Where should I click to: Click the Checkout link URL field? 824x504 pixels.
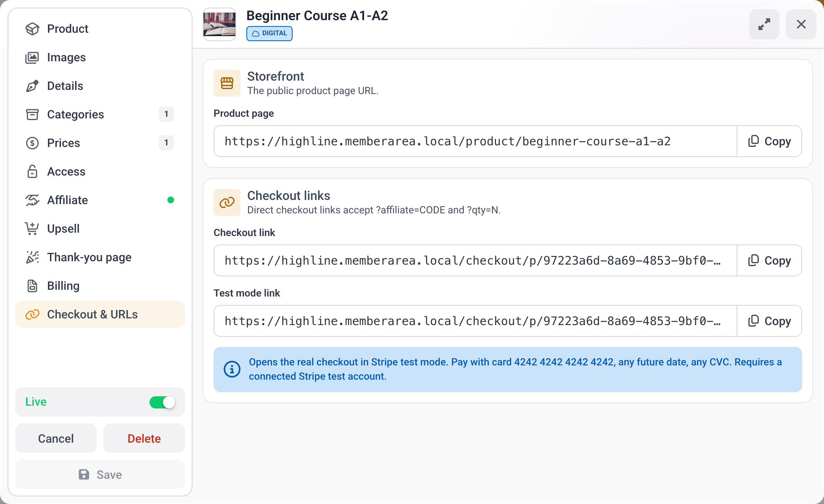point(475,260)
